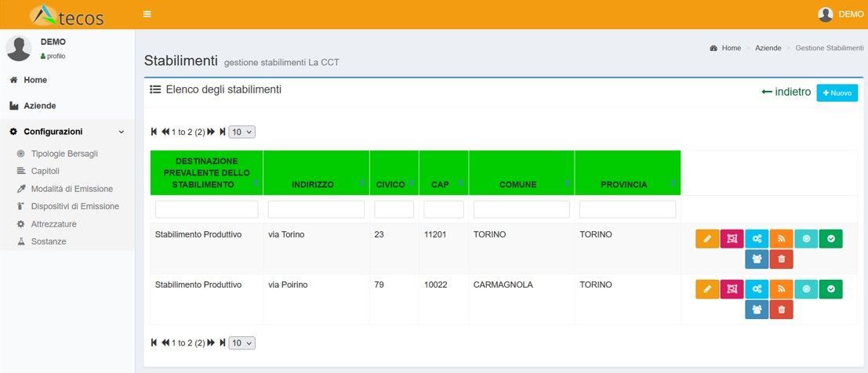Sort by Destinazione Prevalente dello Stabilimento column
This screenshot has width=868, height=373.
[206, 172]
